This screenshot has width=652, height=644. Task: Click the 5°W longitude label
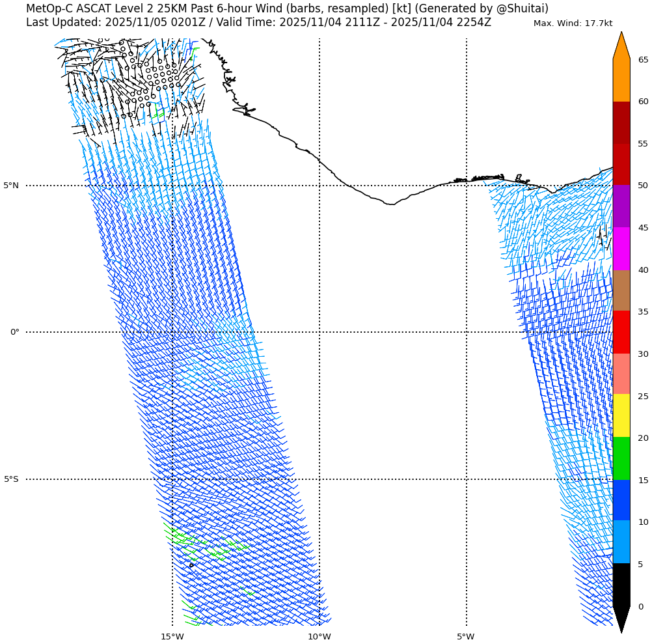tap(465, 636)
